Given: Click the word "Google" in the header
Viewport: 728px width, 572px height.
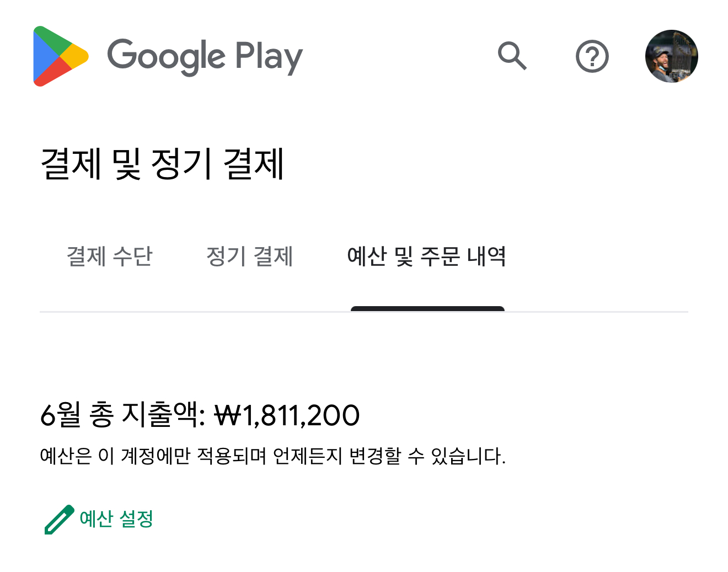Looking at the screenshot, I should [x=166, y=56].
